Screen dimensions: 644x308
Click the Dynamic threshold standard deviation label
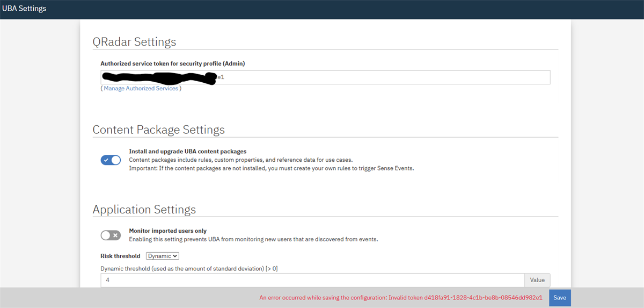coord(189,268)
